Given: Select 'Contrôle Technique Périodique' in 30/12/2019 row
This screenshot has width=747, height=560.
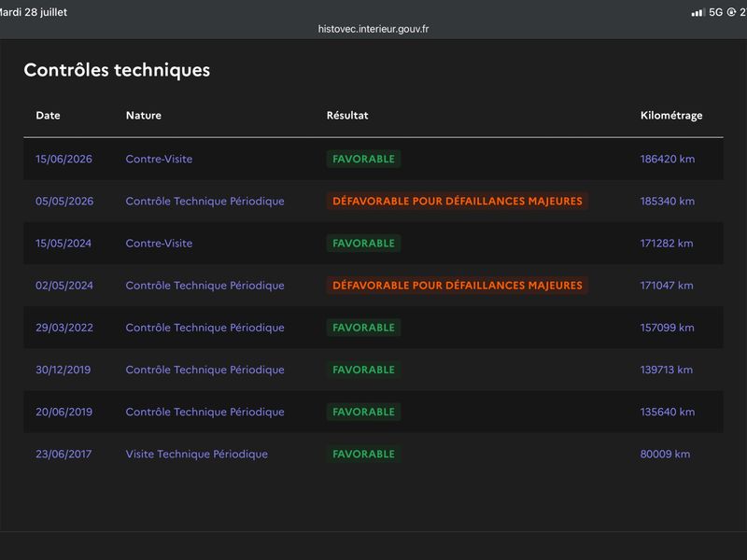Looking at the screenshot, I should [x=204, y=370].
